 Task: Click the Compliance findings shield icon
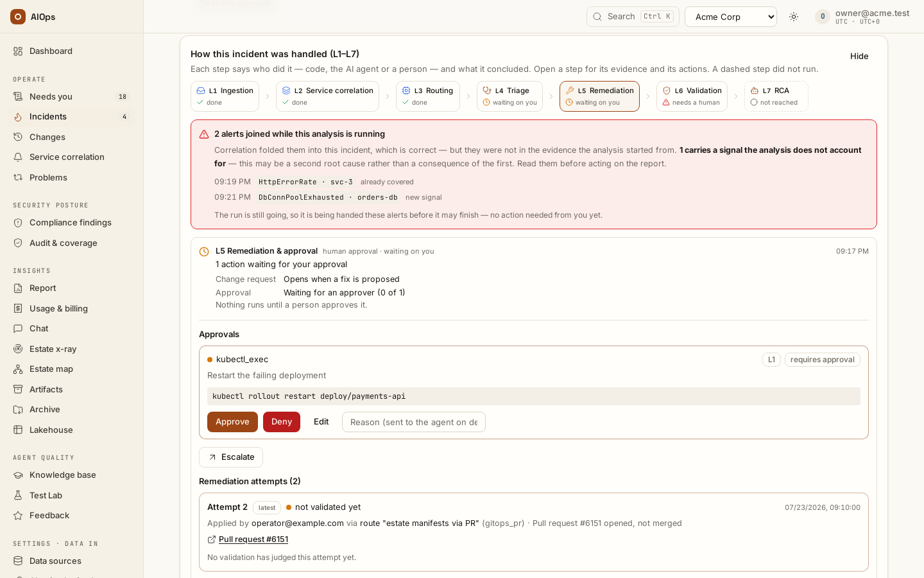click(x=18, y=223)
